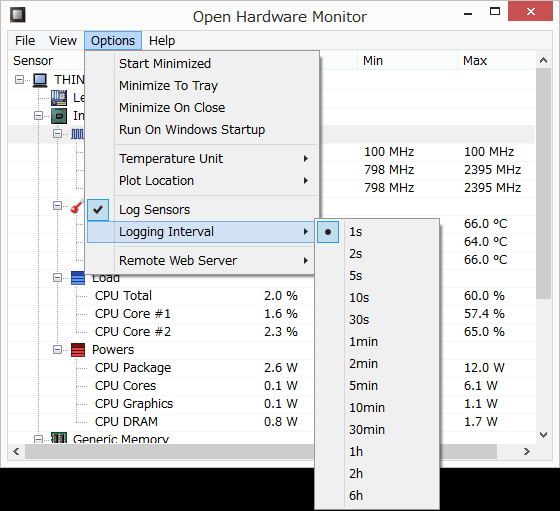Open the Logging Interval submenu

202,232
